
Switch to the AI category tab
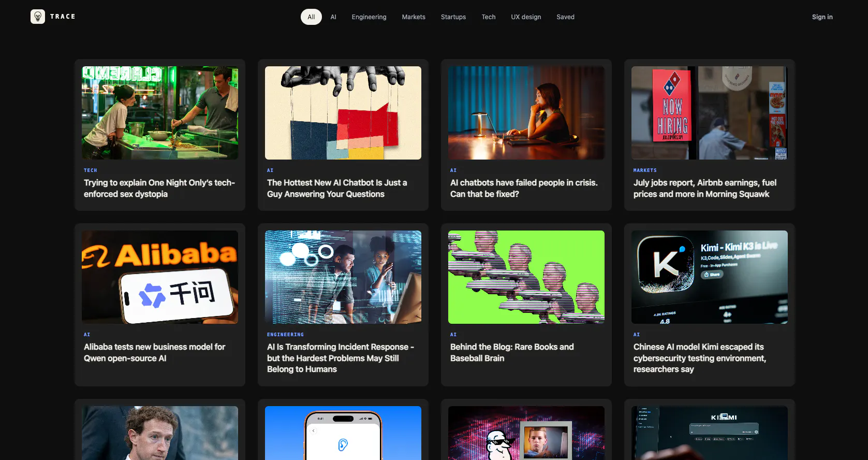click(333, 17)
